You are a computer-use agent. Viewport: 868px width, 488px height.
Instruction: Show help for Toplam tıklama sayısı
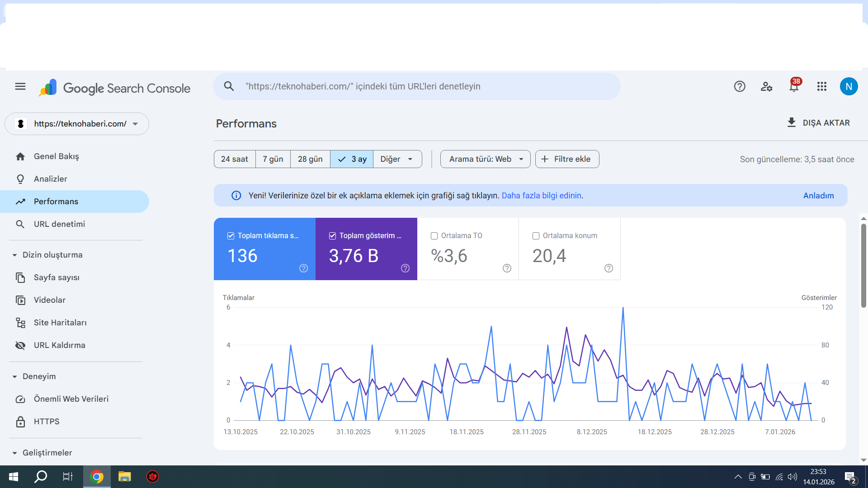tap(303, 268)
